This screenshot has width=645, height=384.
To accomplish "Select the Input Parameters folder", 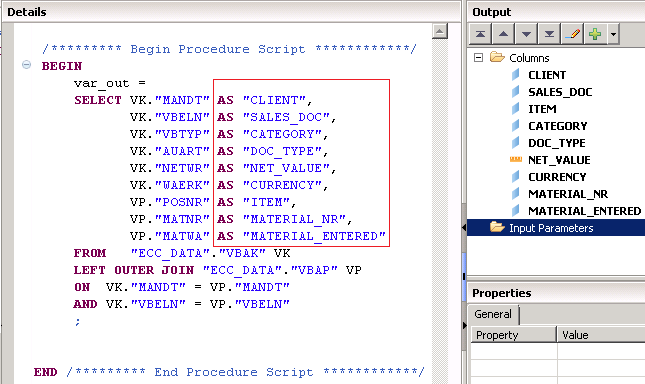I will [x=551, y=228].
